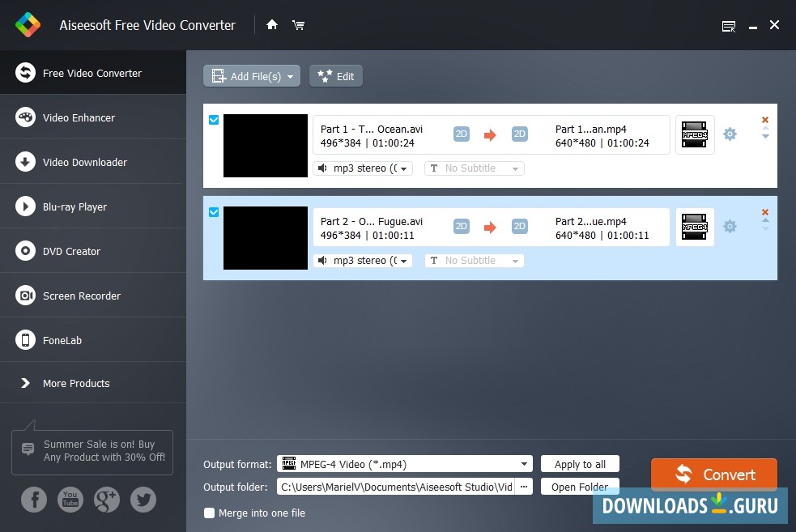Click Open Folder button
The image size is (796, 532).
coord(580,487)
